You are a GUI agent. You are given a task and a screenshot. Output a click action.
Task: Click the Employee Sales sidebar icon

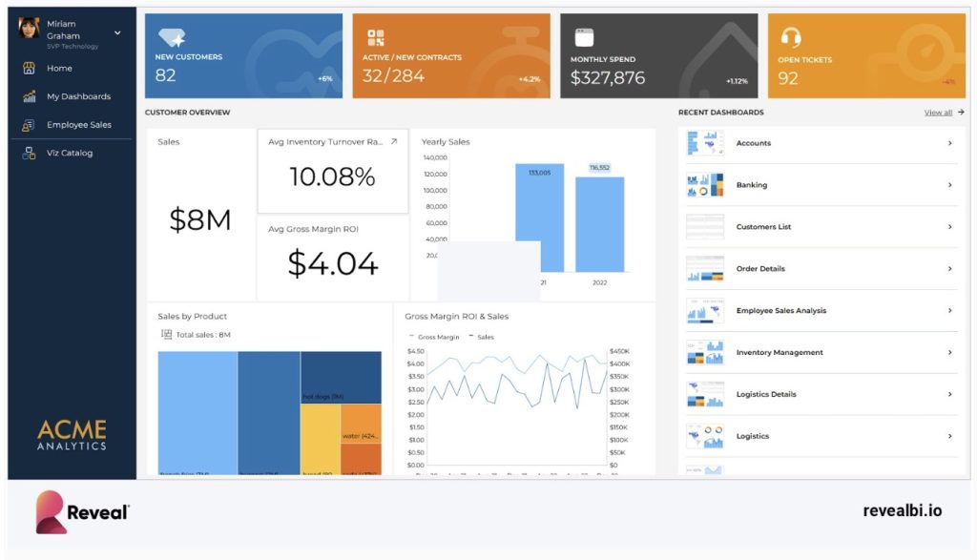pos(29,125)
